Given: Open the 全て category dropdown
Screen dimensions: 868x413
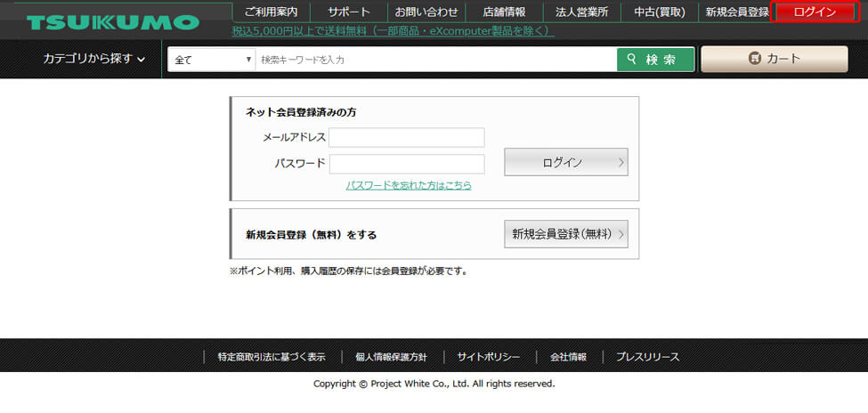Looking at the screenshot, I should [x=212, y=60].
